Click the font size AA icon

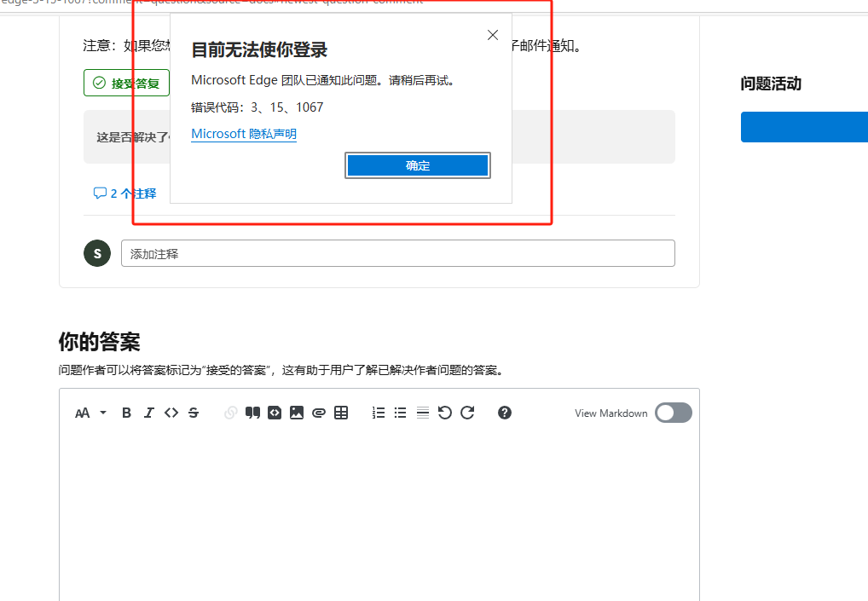point(82,413)
